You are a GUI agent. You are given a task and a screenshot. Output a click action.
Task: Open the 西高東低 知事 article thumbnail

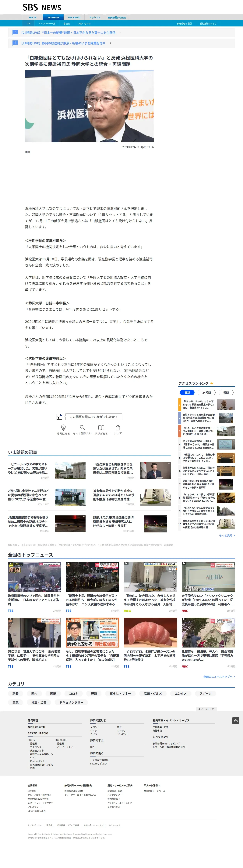tap(156, 470)
